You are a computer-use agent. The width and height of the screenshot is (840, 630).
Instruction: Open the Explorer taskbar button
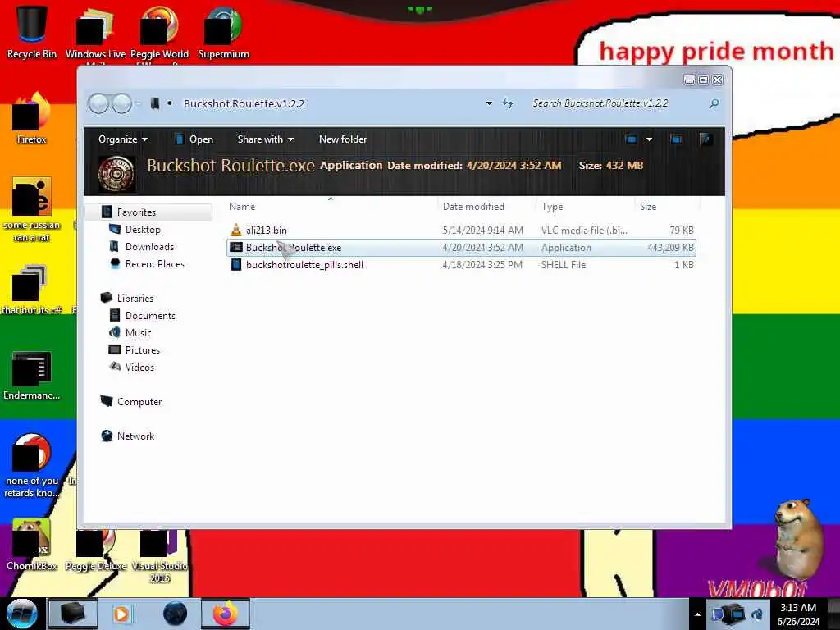click(x=72, y=614)
